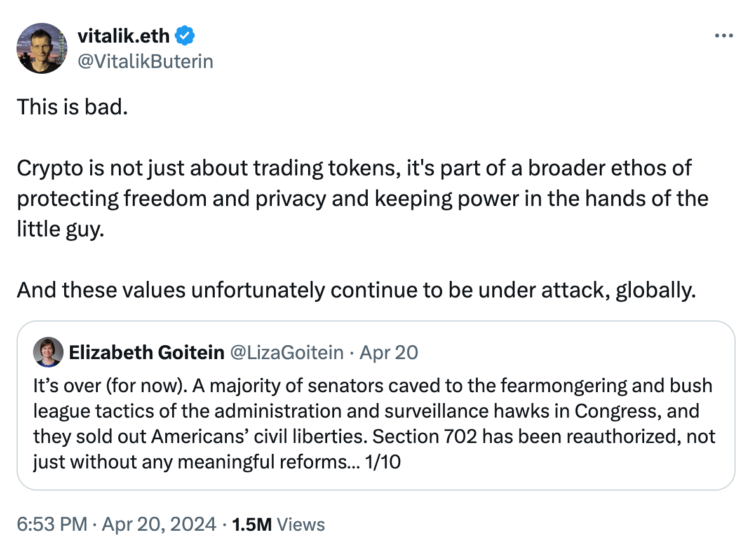Click the quoted tweet's Apr 20 date
The height and width of the screenshot is (553, 756).
pos(389,352)
